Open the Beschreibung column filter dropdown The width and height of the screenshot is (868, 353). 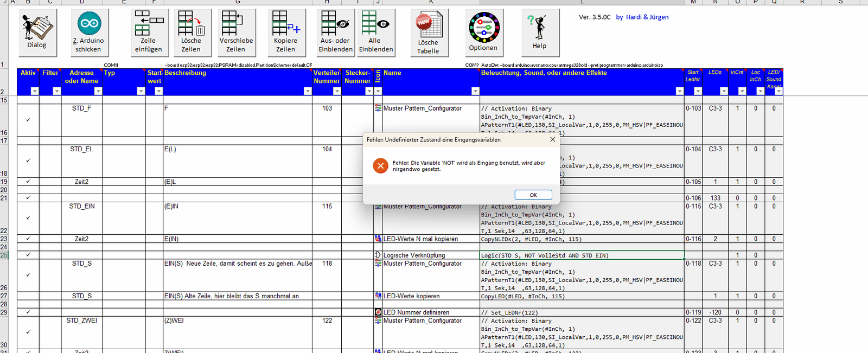tap(308, 91)
